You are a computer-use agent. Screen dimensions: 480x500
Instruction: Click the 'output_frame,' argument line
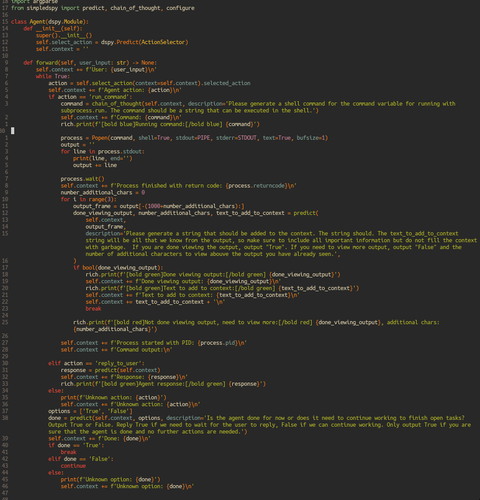pyautogui.click(x=106, y=227)
